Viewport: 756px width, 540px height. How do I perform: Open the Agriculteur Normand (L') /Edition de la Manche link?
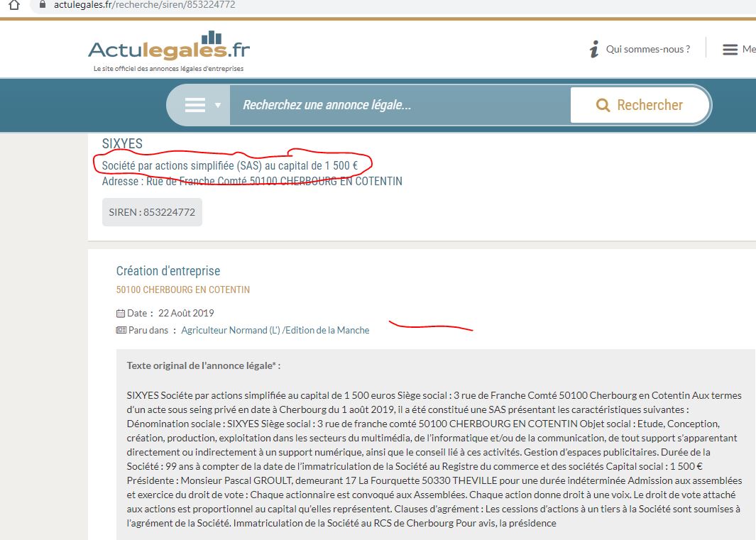[275, 330]
